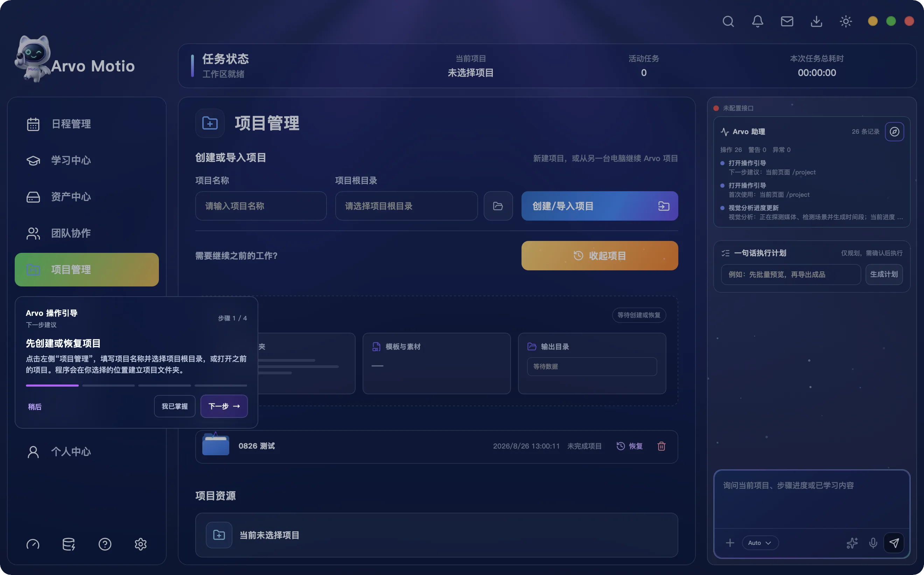The image size is (924, 575).
Task: Open 团队协作 in the sidebar
Action: [87, 233]
